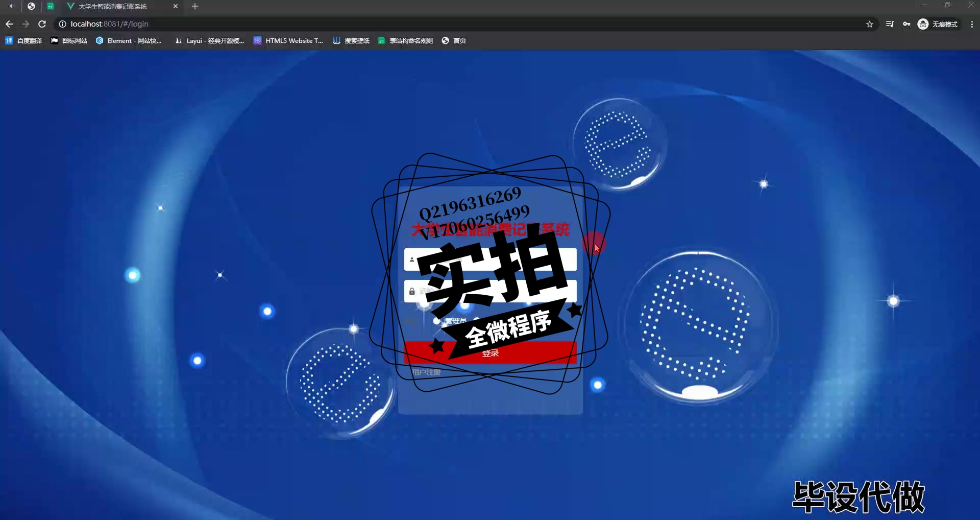Reload the login page
Viewport: 980px width, 520px height.
(x=42, y=24)
